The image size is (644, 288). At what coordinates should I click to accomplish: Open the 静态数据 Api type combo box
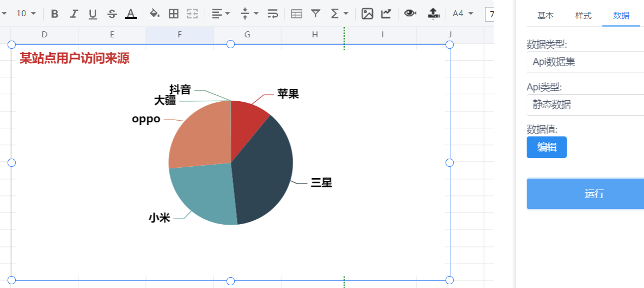(585, 105)
